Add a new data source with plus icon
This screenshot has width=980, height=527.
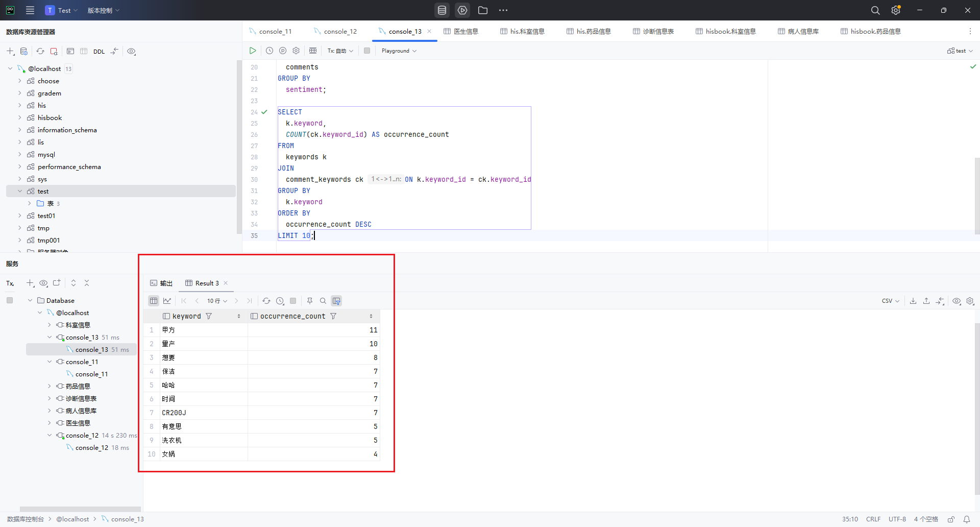pyautogui.click(x=10, y=51)
